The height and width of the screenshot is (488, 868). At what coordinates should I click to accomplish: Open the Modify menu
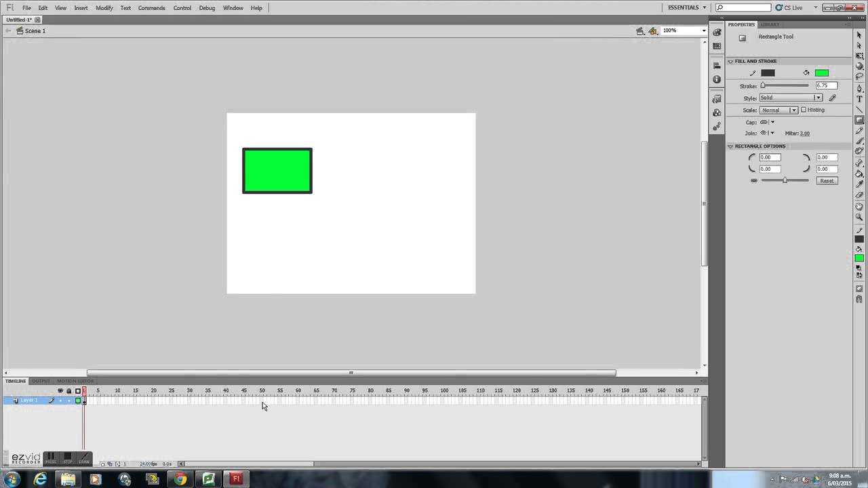(x=104, y=7)
